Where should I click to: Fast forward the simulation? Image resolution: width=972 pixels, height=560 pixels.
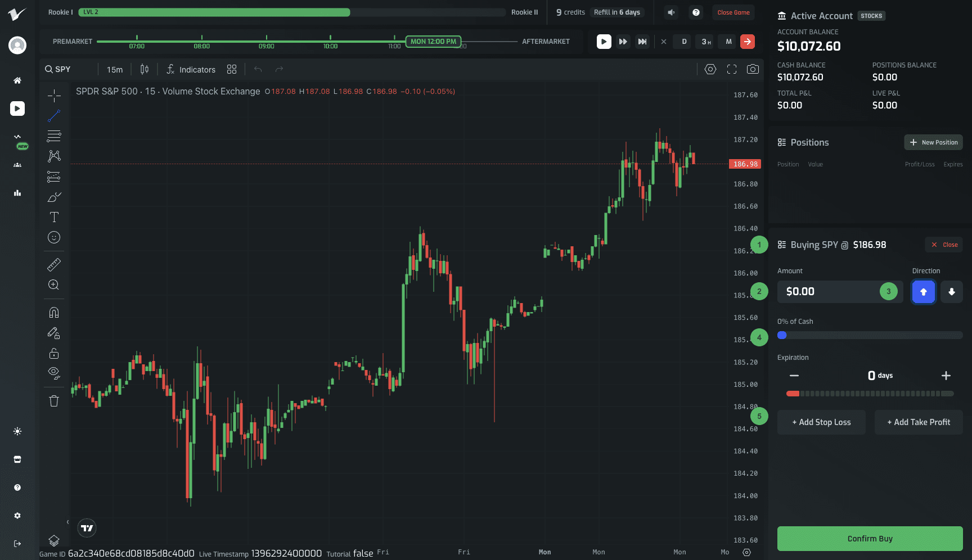point(623,42)
